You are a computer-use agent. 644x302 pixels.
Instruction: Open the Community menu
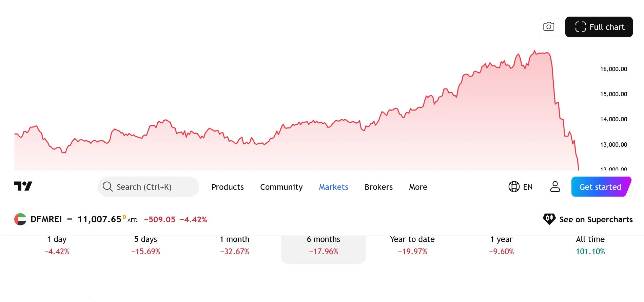tap(281, 187)
